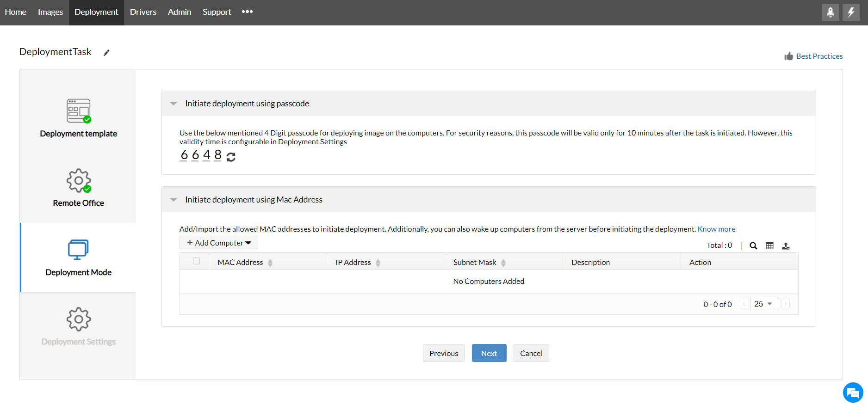This screenshot has width=868, height=405.
Task: Open the column chooser table icon
Action: pyautogui.click(x=769, y=246)
